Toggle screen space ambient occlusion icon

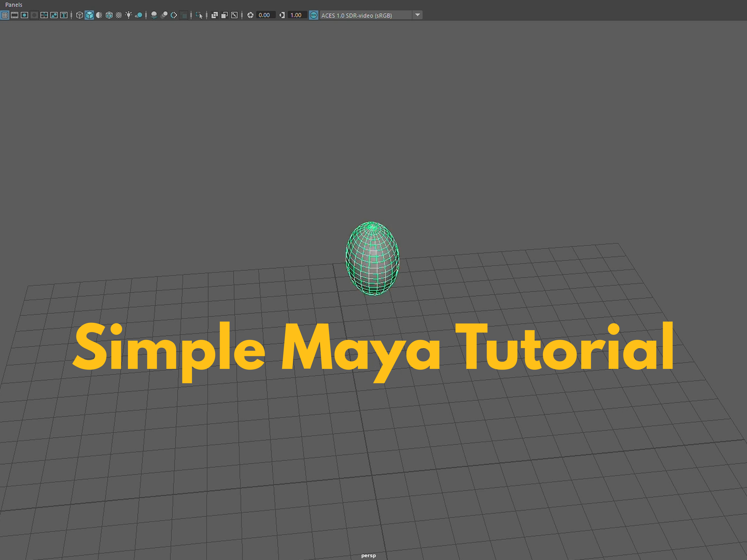[x=154, y=15]
